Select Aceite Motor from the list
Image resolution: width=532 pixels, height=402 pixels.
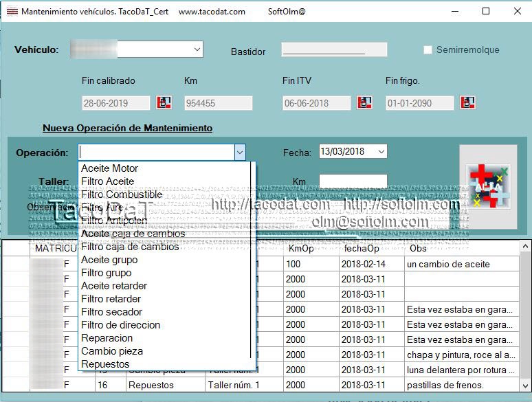coord(110,168)
